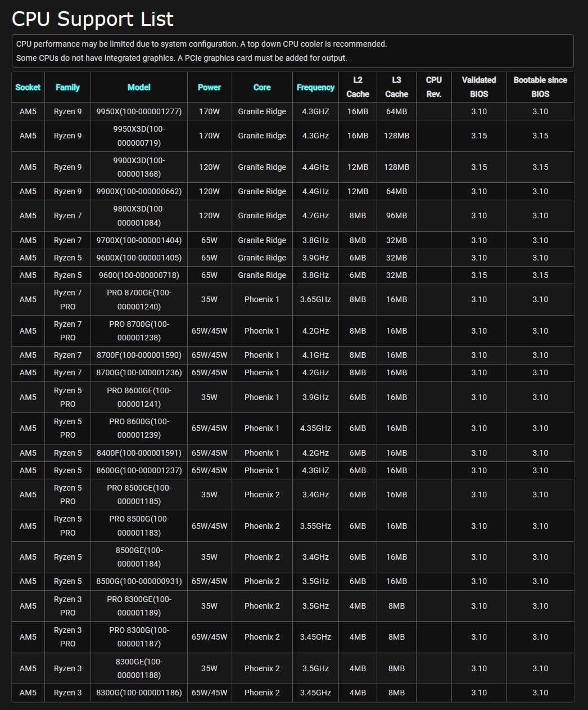Click the CPU Support List heading
This screenshot has height=710, width=588.
[x=93, y=19]
